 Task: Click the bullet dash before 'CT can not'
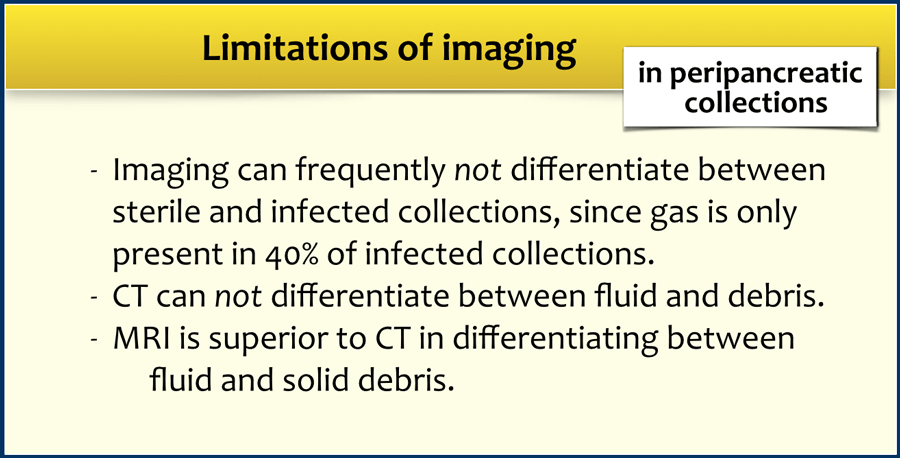(94, 299)
